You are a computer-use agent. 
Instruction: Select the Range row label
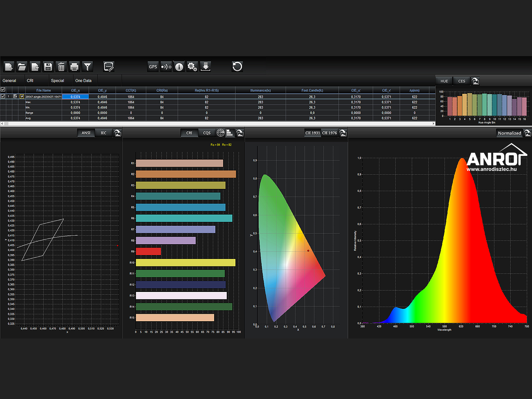tap(29, 113)
